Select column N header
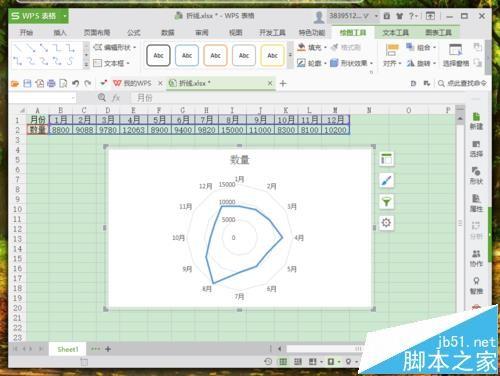The height and width of the screenshot is (376, 500). tap(369, 110)
